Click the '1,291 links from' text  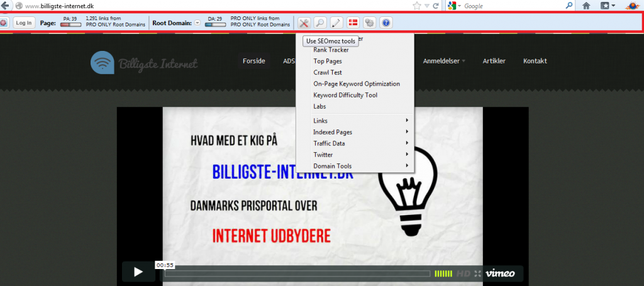[103, 18]
